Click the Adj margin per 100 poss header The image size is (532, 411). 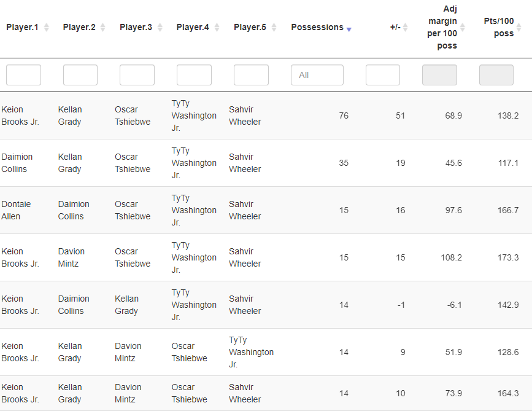point(442,27)
